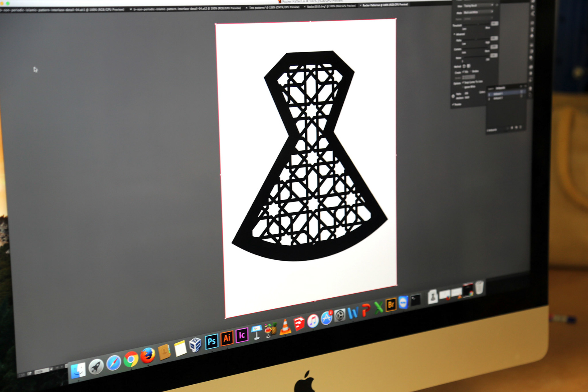Open the View dropdown in Image Trace
The height and width of the screenshot is (392, 588).
(478, 6)
